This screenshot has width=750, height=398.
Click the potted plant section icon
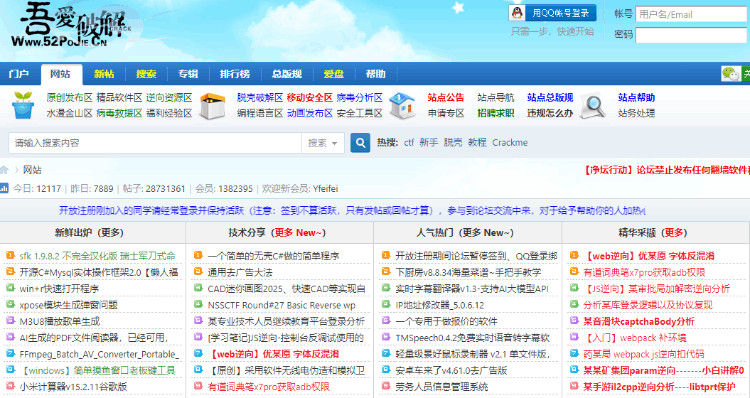(x=23, y=105)
